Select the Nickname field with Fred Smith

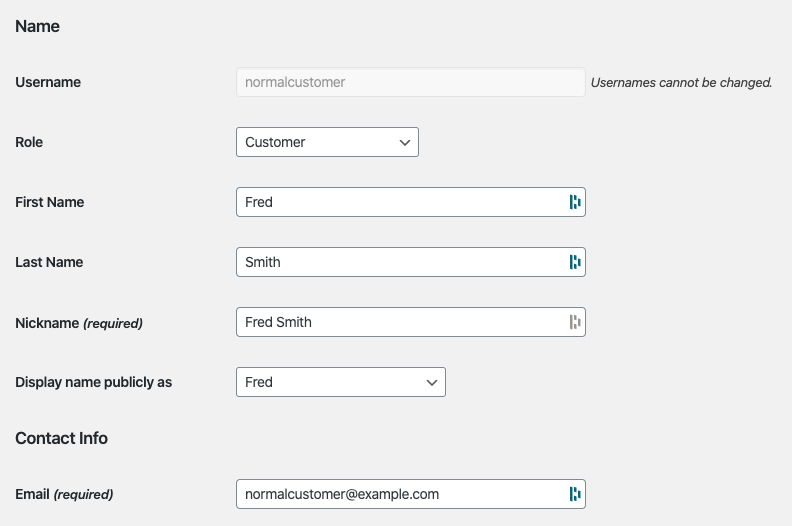pyautogui.click(x=400, y=322)
